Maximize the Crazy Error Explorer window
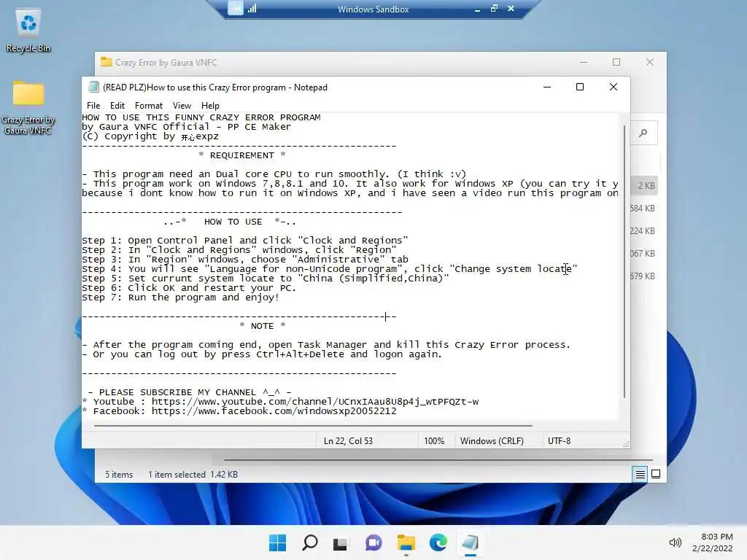 point(616,63)
